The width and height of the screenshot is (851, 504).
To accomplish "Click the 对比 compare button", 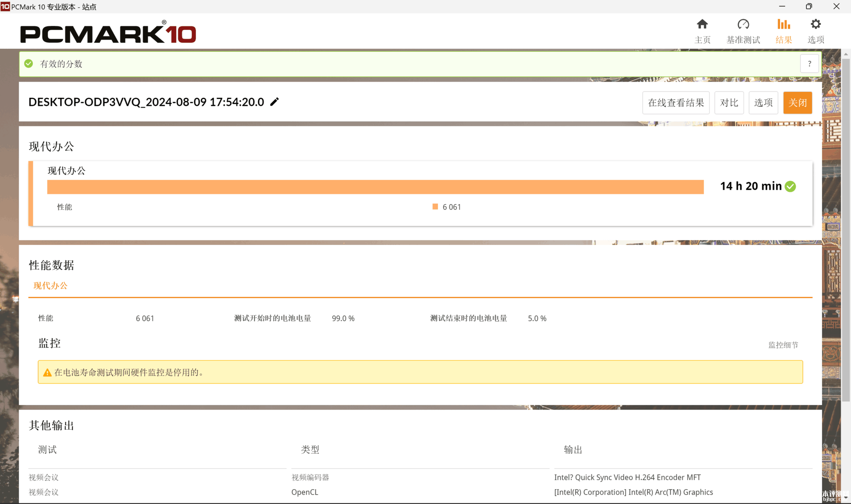I will (729, 103).
